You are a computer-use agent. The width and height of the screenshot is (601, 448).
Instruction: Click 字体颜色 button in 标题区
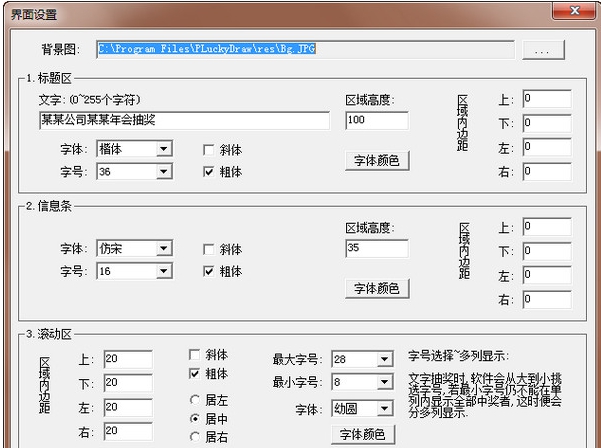pos(377,161)
